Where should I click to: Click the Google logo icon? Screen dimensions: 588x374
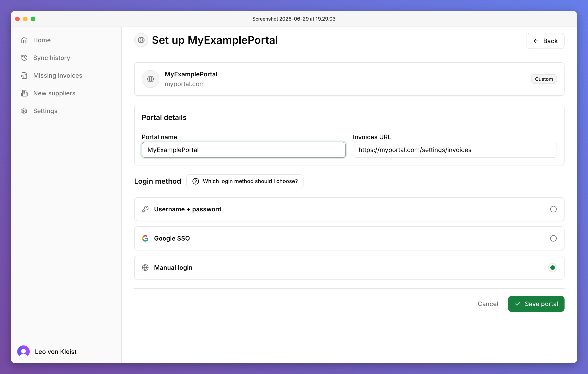click(x=145, y=238)
